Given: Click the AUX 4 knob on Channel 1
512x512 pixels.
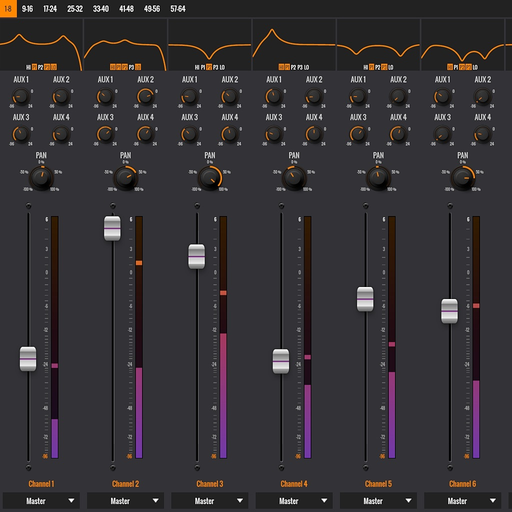Looking at the screenshot, I should tap(61, 135).
